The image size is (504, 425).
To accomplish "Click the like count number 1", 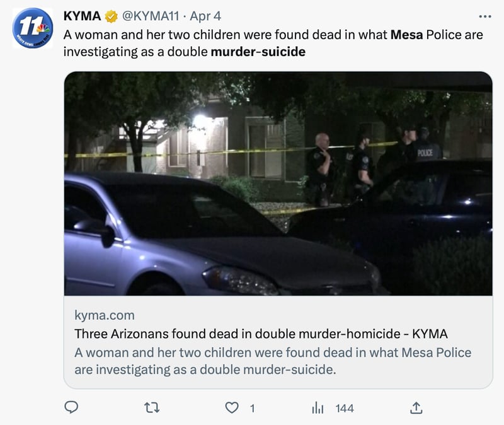I will [x=253, y=409].
